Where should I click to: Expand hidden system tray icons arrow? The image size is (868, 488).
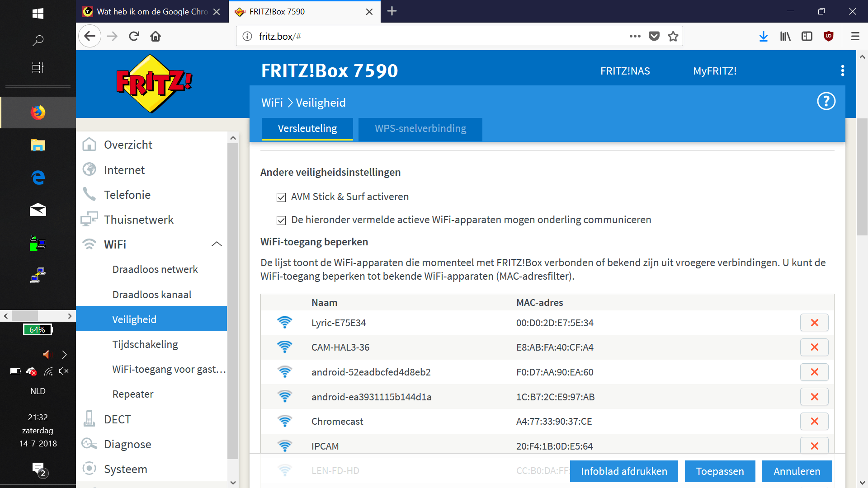64,355
